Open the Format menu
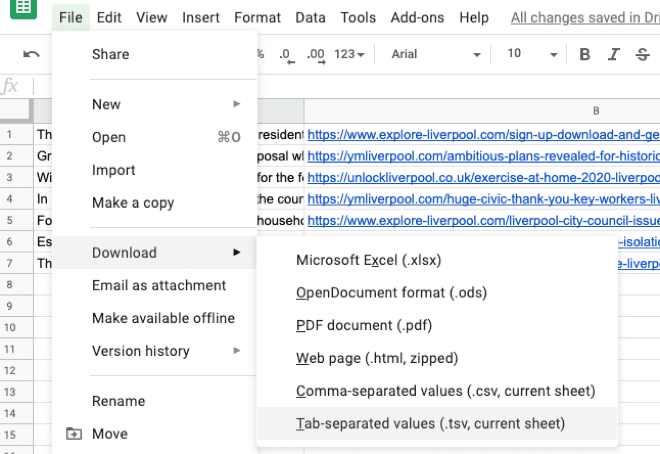The width and height of the screenshot is (660, 454). pyautogui.click(x=257, y=18)
